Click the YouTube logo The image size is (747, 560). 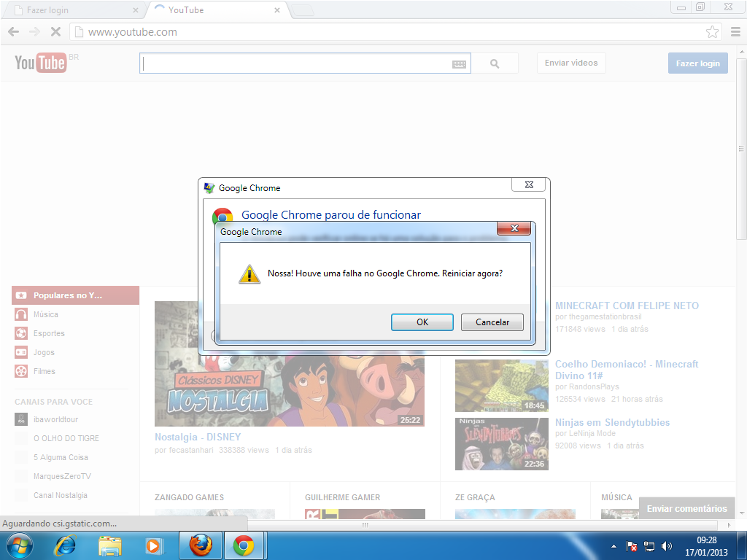point(41,63)
